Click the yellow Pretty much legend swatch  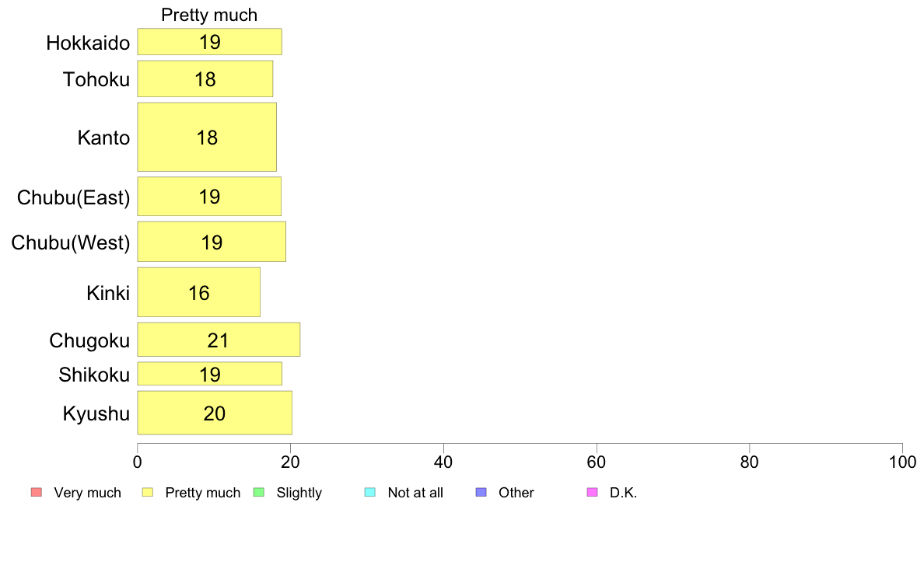[x=148, y=492]
